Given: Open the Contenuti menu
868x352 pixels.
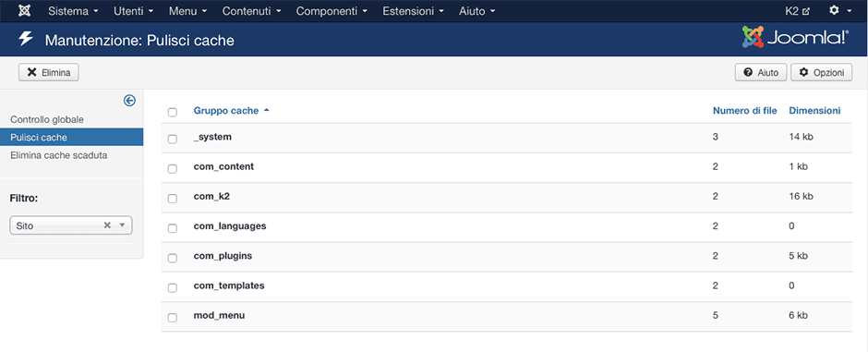Looking at the screenshot, I should click(251, 11).
